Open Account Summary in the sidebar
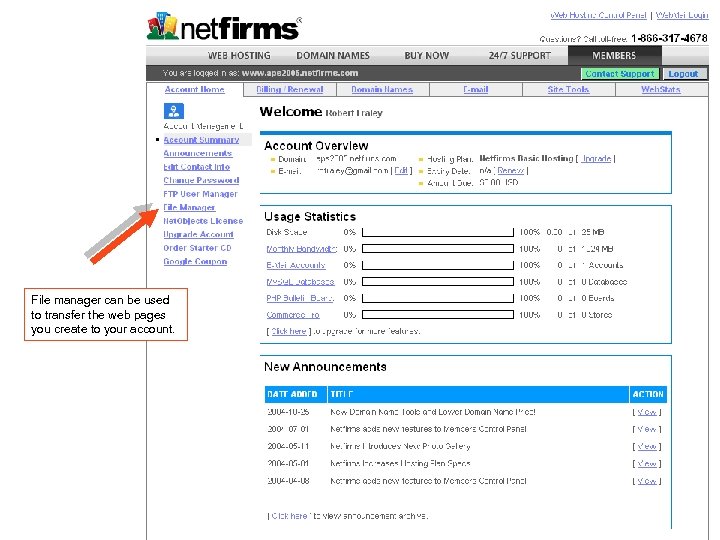This screenshot has width=720, height=540. (x=201, y=140)
